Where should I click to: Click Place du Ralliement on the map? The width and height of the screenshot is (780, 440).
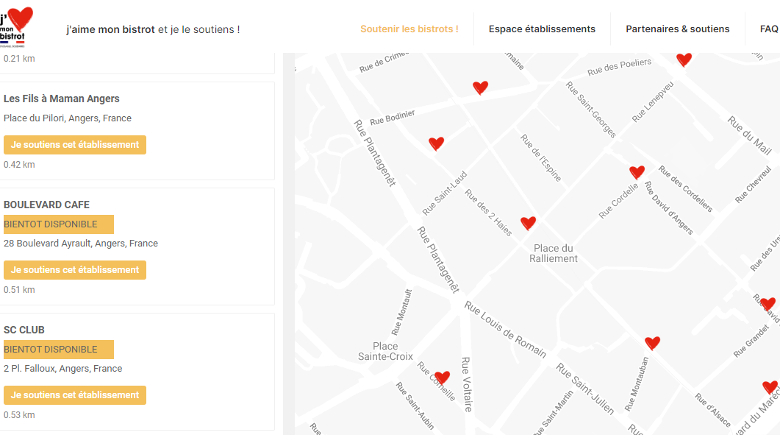pyautogui.click(x=554, y=253)
